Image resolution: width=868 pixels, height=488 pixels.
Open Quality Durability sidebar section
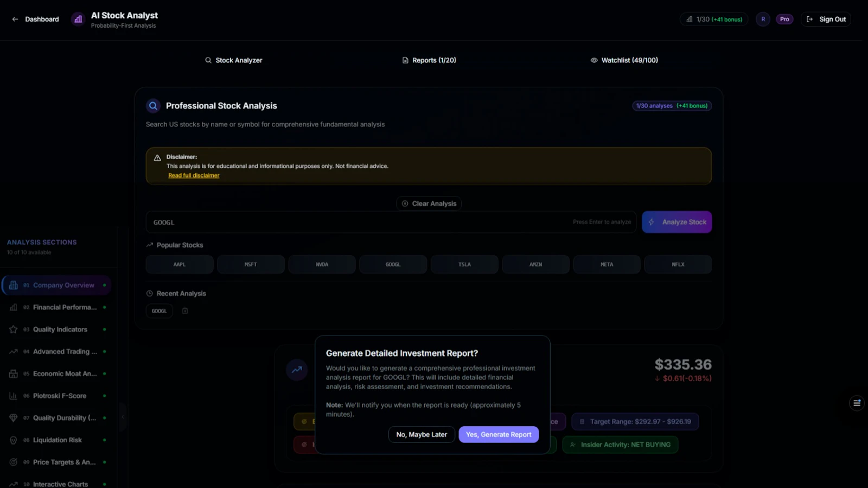57,418
